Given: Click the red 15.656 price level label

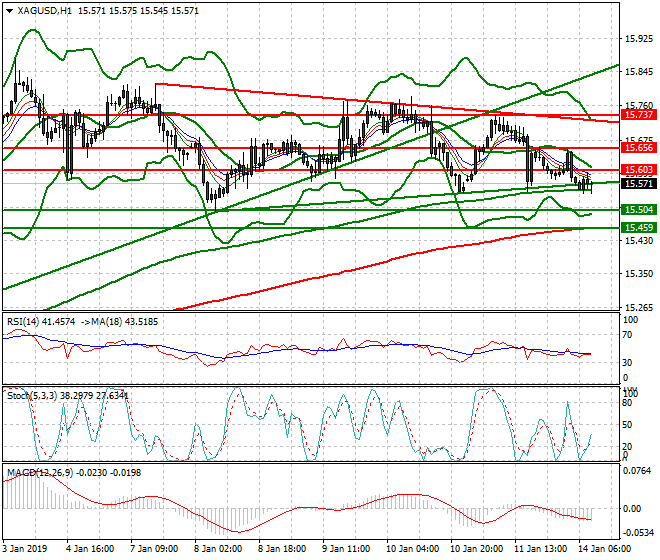Looking at the screenshot, I should coord(639,148).
